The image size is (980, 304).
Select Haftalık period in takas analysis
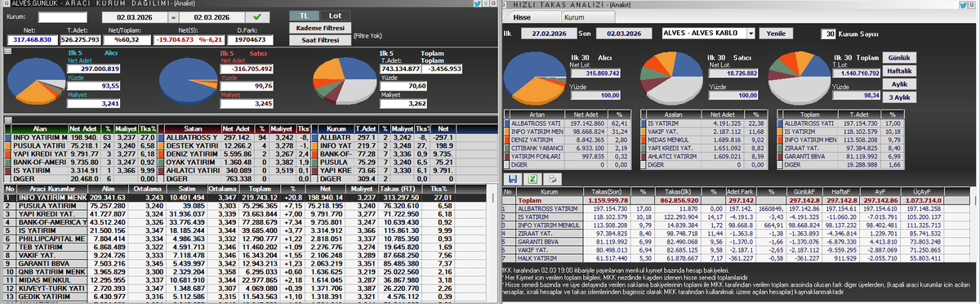coord(898,71)
